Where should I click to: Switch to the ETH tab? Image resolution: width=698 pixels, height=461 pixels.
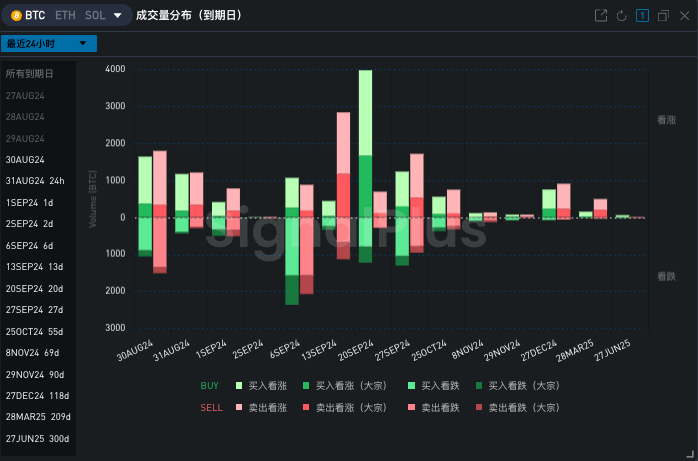(x=65, y=16)
